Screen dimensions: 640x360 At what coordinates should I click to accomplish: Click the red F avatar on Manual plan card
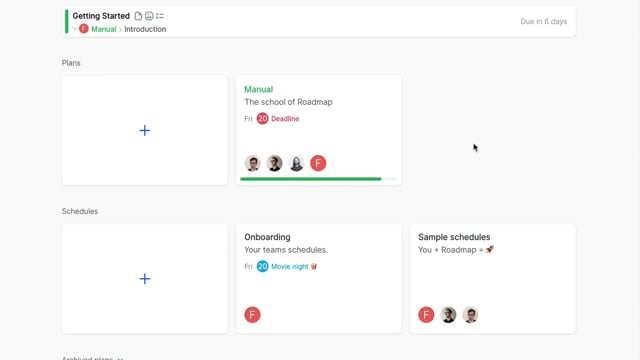coord(318,163)
